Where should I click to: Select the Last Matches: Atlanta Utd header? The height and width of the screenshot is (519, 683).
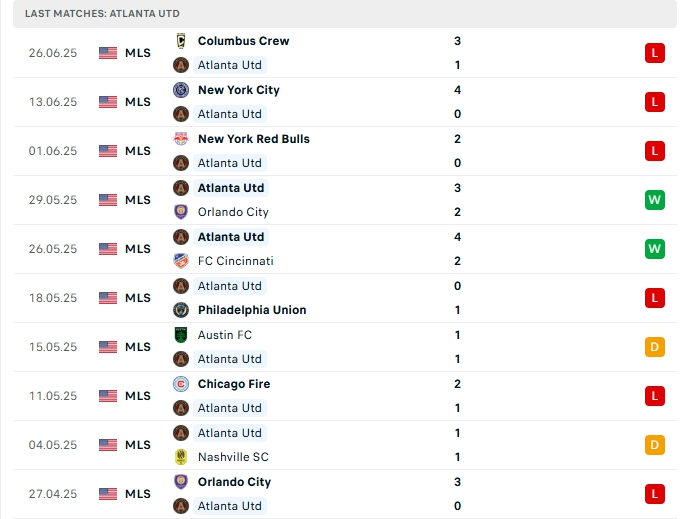(103, 13)
